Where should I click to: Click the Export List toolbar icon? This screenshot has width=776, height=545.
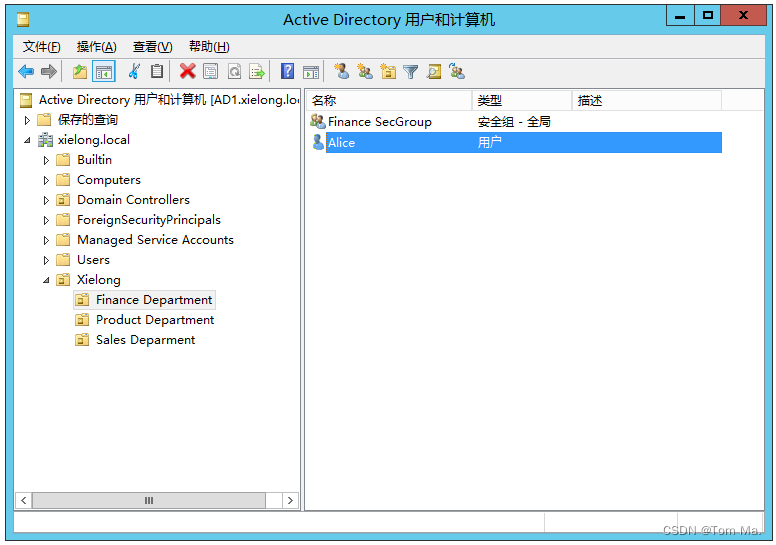(257, 71)
